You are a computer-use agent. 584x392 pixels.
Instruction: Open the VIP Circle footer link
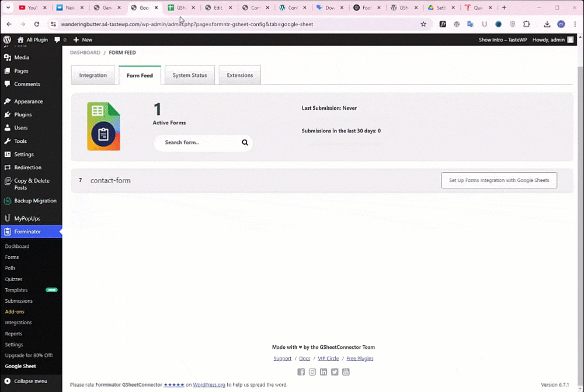(328, 359)
